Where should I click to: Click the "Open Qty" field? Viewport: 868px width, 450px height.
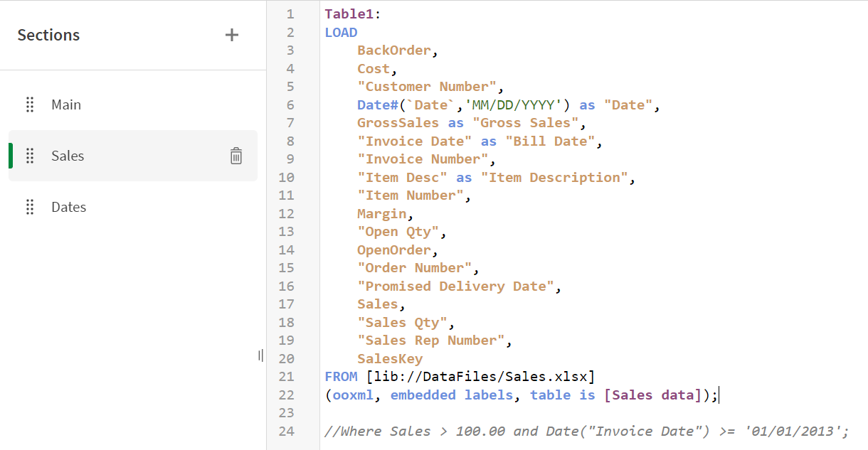point(398,232)
